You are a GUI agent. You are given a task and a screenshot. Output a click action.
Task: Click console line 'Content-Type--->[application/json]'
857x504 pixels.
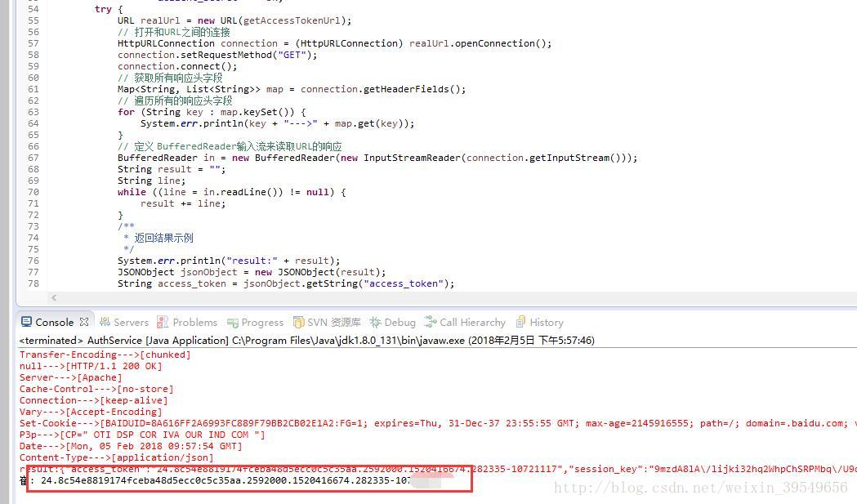tap(116, 458)
